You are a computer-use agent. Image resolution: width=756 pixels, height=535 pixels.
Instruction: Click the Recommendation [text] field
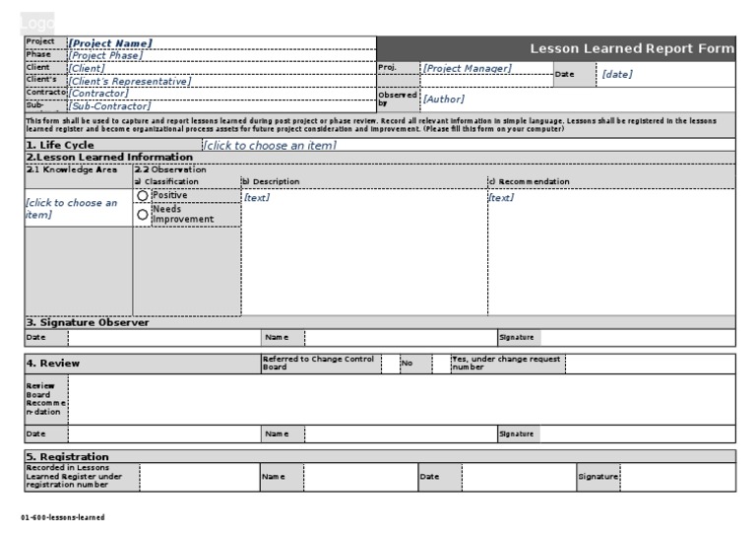click(612, 252)
